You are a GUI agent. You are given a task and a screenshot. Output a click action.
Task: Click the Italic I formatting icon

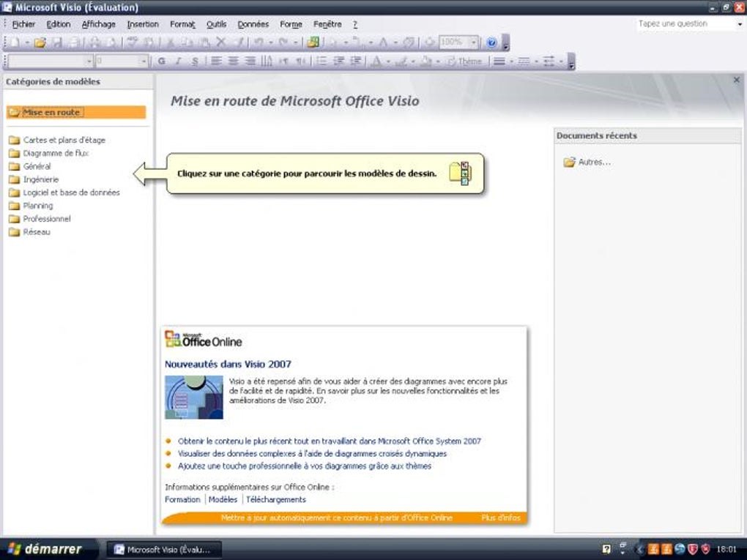pyautogui.click(x=178, y=61)
